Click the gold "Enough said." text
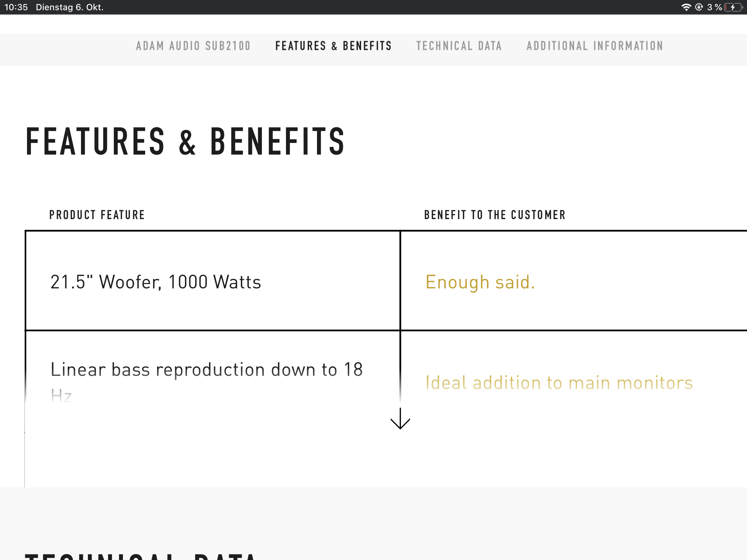Screen dimensions: 747x560 [480, 282]
